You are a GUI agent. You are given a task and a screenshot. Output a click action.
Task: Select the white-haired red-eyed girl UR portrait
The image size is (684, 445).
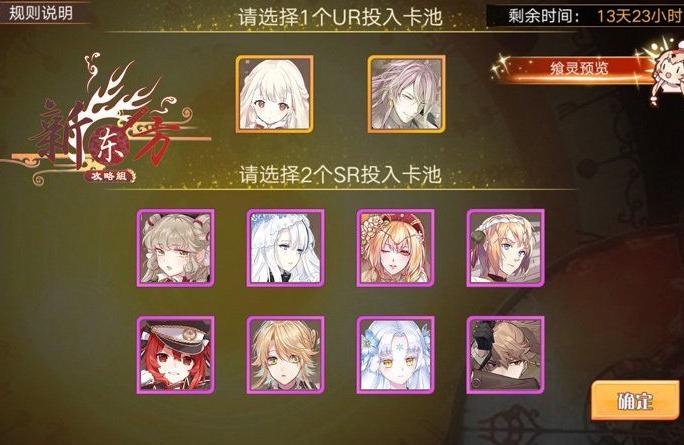click(x=275, y=94)
